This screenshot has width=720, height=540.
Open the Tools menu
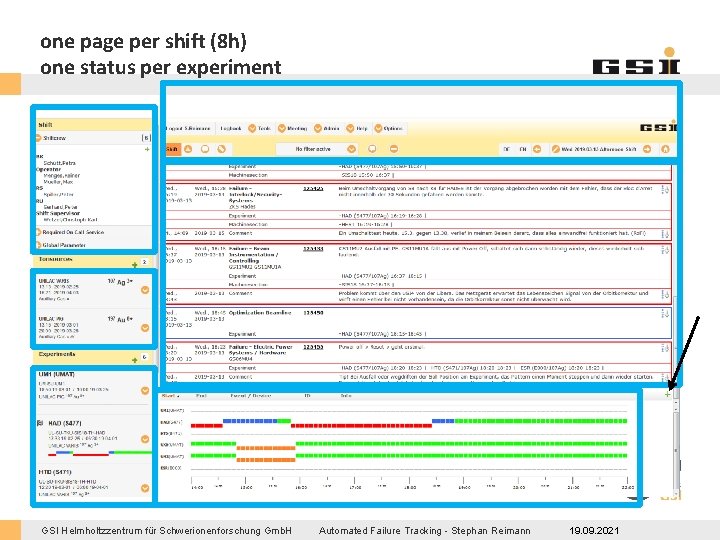coord(260,129)
